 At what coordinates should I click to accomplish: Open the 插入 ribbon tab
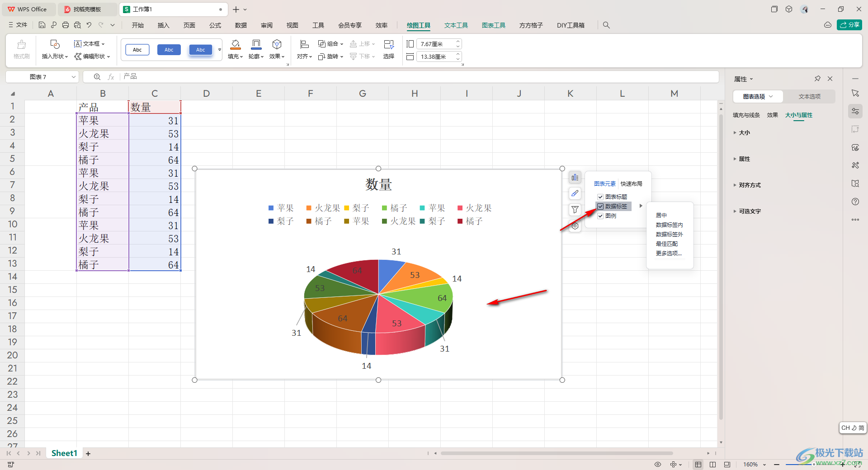(x=163, y=25)
